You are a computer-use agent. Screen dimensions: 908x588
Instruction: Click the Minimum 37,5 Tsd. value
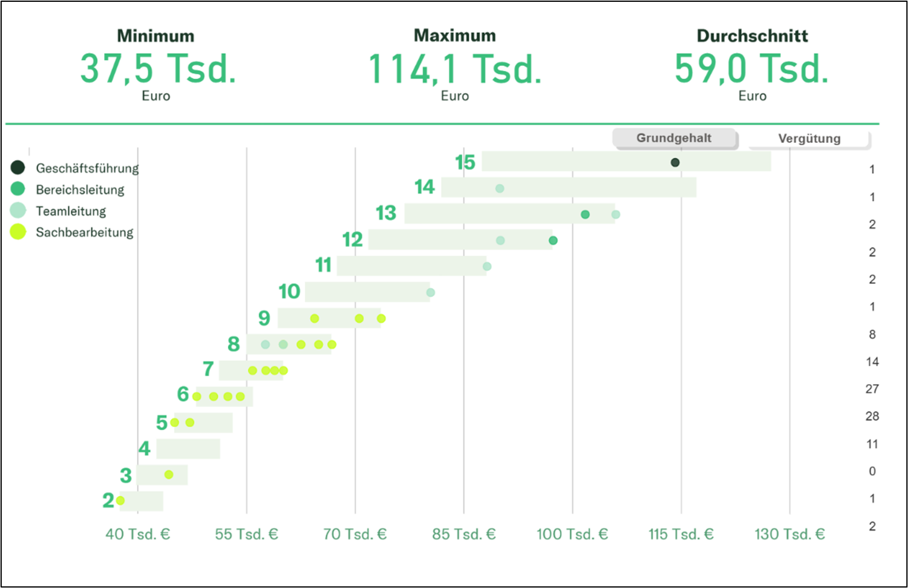(x=157, y=68)
